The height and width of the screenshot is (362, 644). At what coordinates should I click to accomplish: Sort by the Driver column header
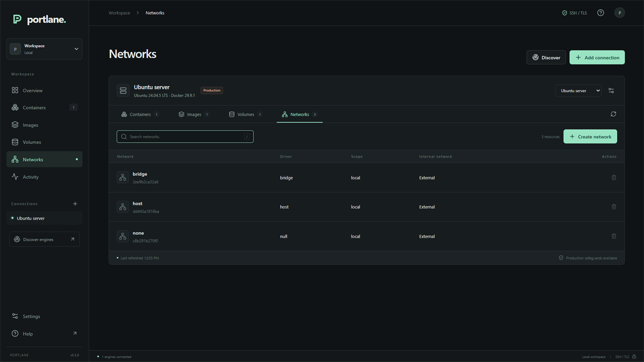click(x=286, y=156)
